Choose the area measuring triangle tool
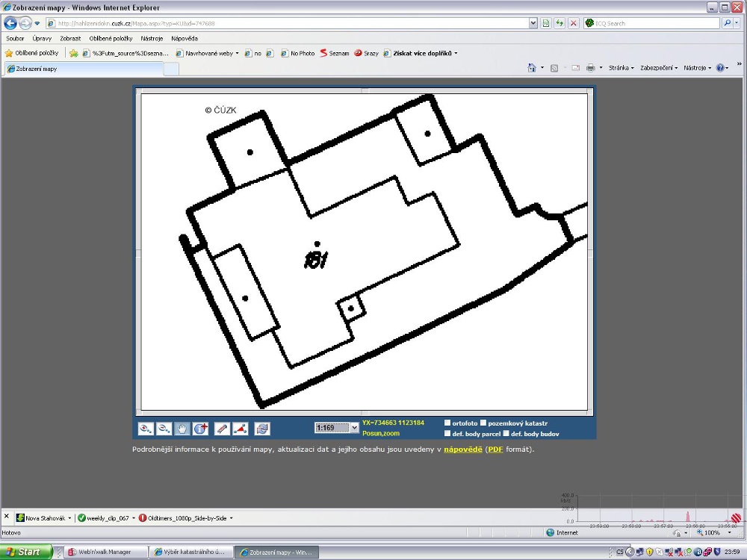The width and height of the screenshot is (747, 560). tap(240, 429)
